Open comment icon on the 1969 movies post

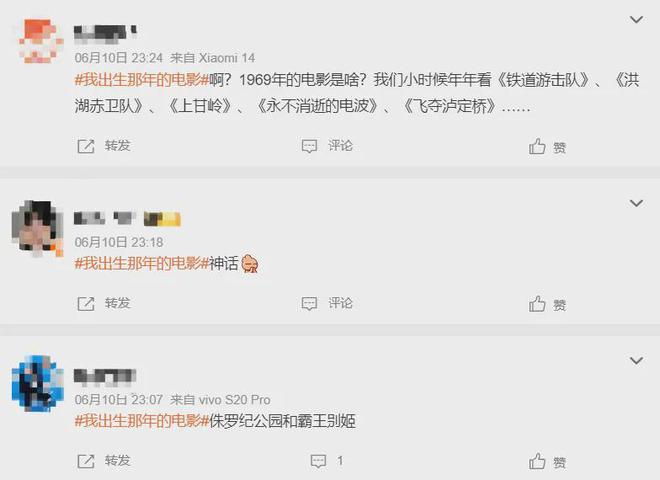tap(309, 147)
